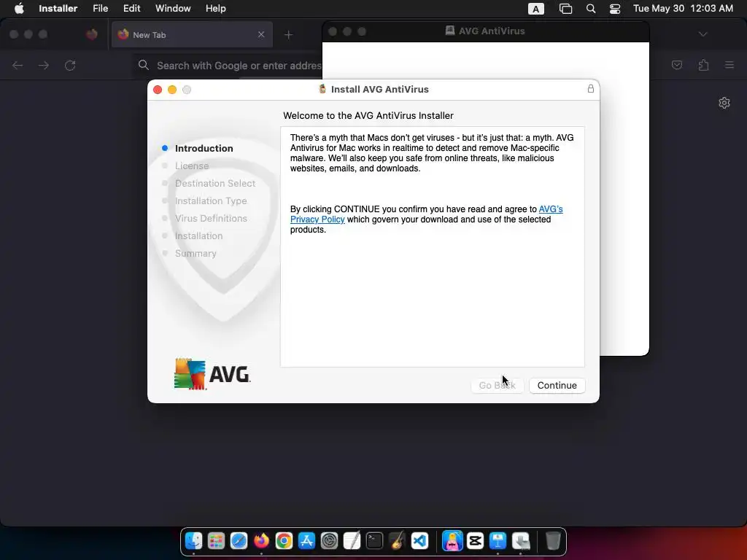The height and width of the screenshot is (560, 747).
Task: Open the Window menu
Action: tap(173, 9)
